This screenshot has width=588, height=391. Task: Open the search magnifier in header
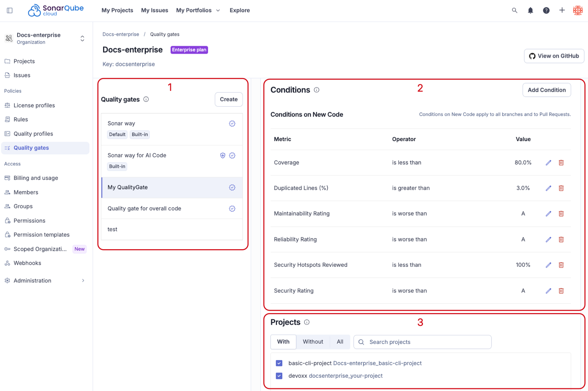click(x=515, y=11)
